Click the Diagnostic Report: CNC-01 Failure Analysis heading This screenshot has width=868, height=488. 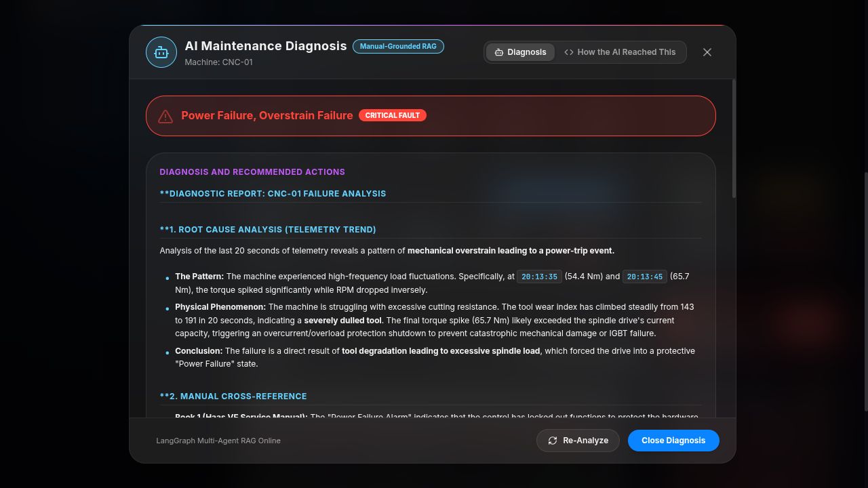pos(273,194)
